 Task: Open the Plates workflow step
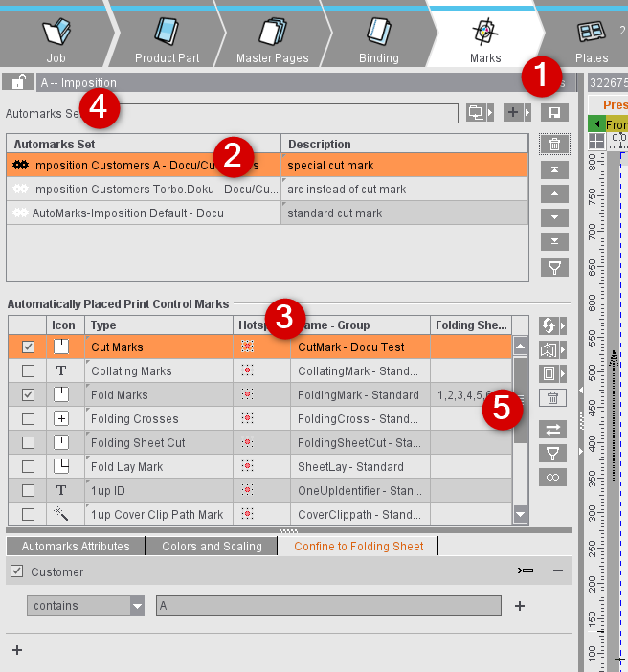[591, 41]
